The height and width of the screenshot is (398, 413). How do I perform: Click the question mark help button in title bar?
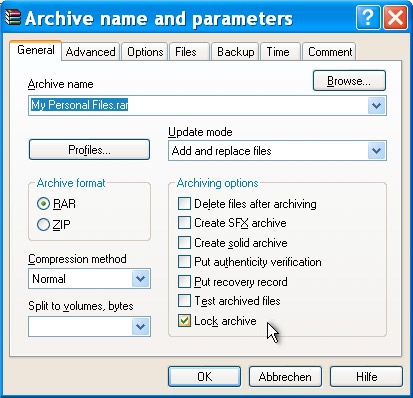[x=368, y=18]
